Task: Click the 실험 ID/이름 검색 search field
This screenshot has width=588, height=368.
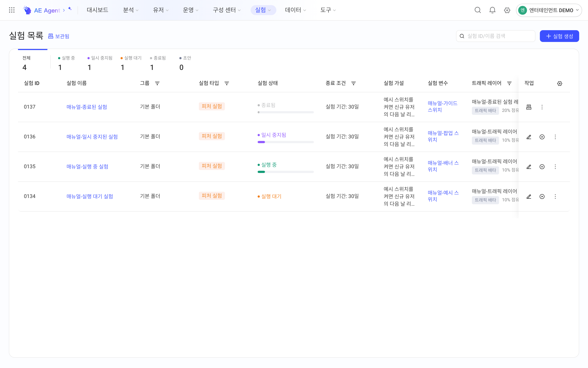Action: pyautogui.click(x=495, y=36)
